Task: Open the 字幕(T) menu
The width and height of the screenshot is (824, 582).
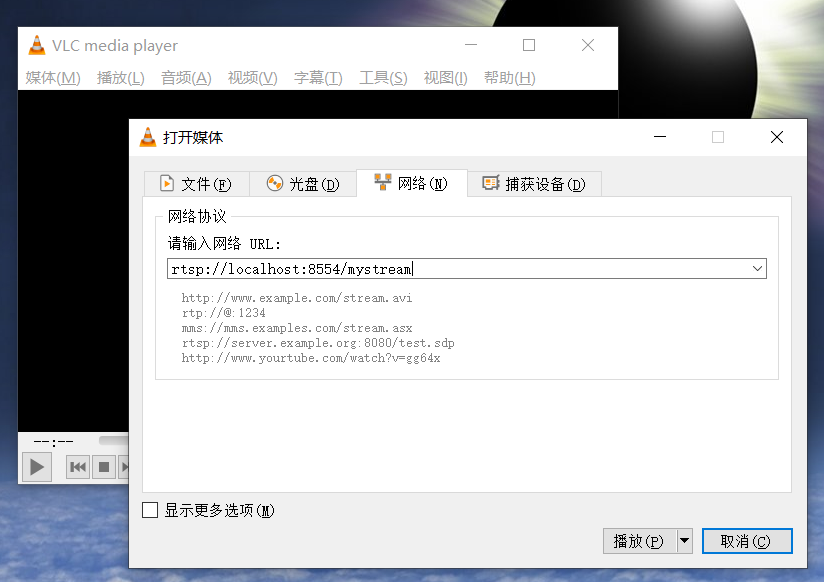Action: 318,78
